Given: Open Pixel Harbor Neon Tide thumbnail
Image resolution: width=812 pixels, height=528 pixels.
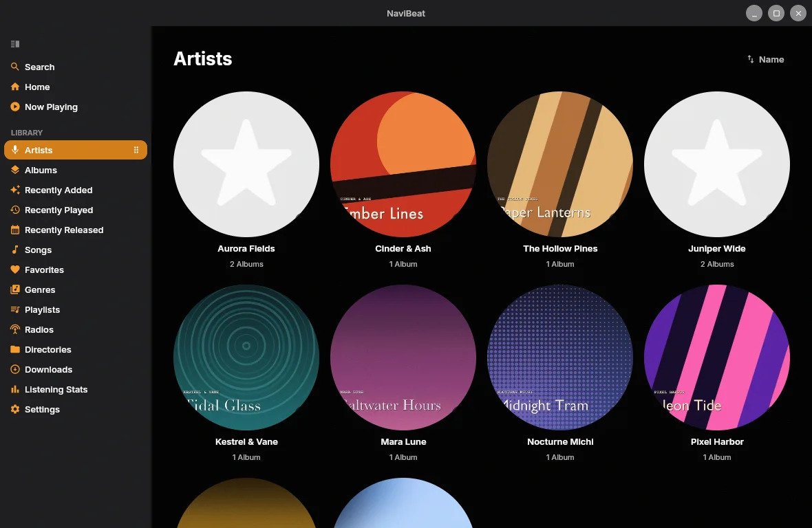Looking at the screenshot, I should (717, 357).
